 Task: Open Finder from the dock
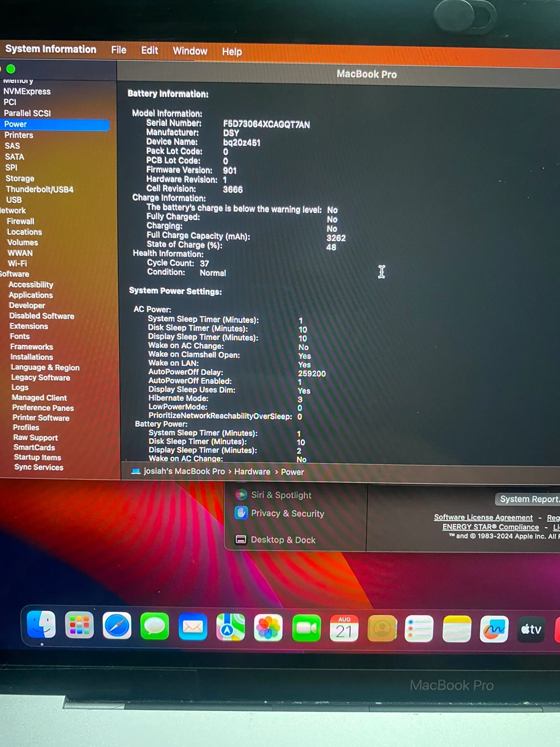click(41, 625)
